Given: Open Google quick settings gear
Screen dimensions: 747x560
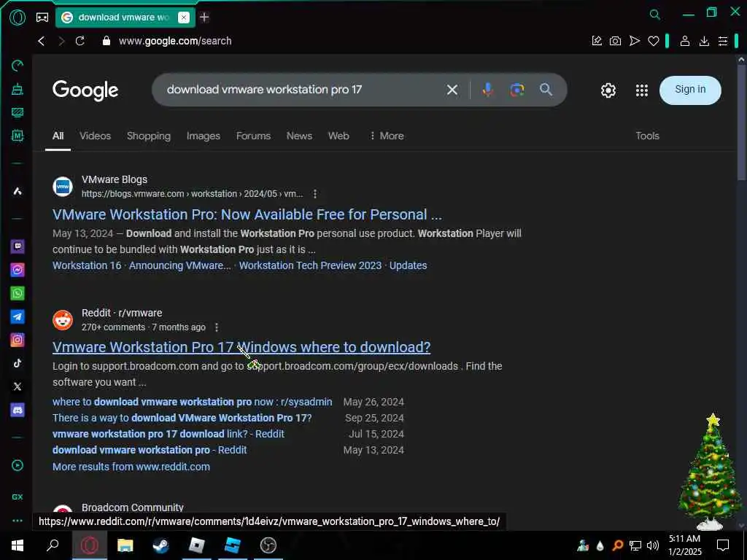Looking at the screenshot, I should pyautogui.click(x=608, y=90).
